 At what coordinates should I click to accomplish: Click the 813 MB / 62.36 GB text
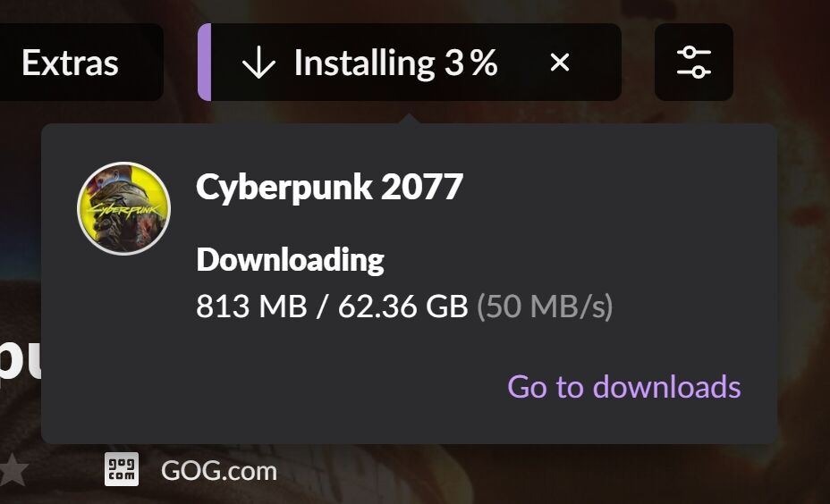tap(332, 306)
